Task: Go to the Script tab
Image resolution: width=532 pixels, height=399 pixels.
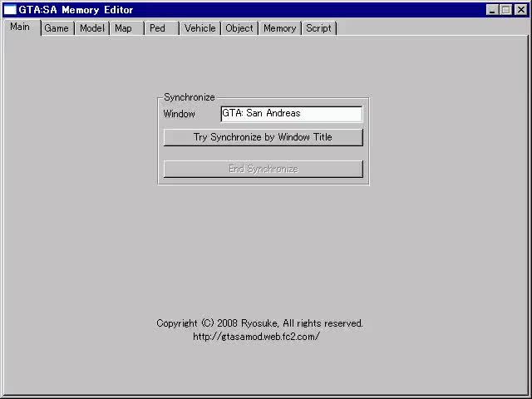Action: [x=319, y=28]
